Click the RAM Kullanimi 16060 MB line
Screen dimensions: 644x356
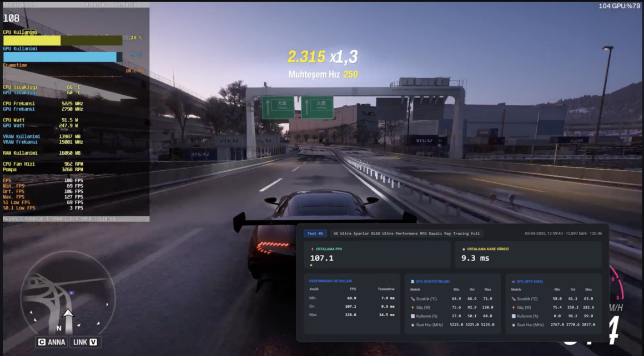click(42, 153)
